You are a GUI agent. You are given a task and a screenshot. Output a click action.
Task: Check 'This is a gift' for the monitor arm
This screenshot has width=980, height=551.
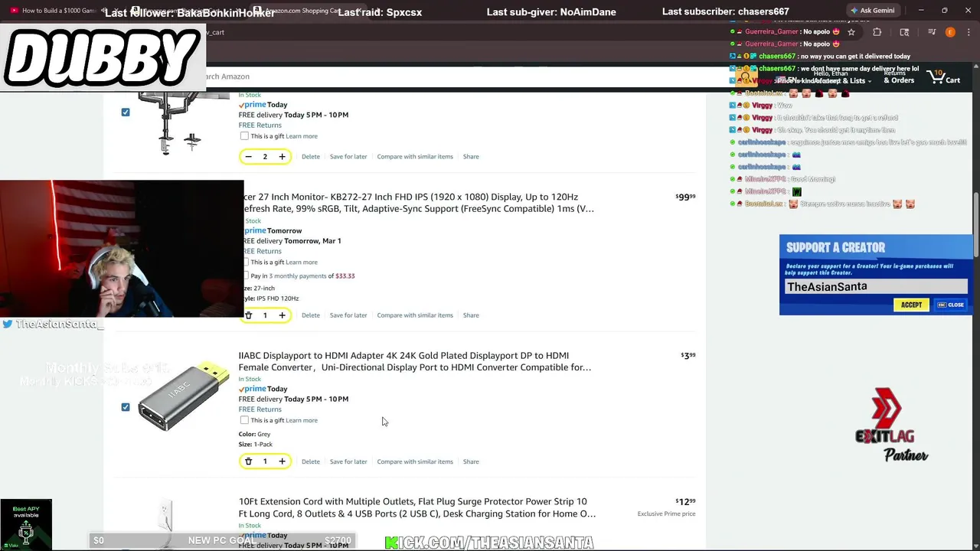pyautogui.click(x=244, y=136)
